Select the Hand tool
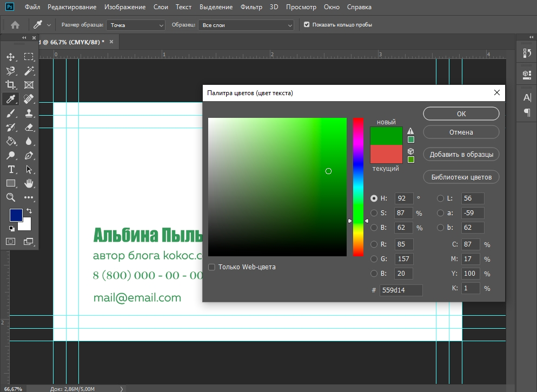This screenshot has width=537, height=392. (x=29, y=183)
